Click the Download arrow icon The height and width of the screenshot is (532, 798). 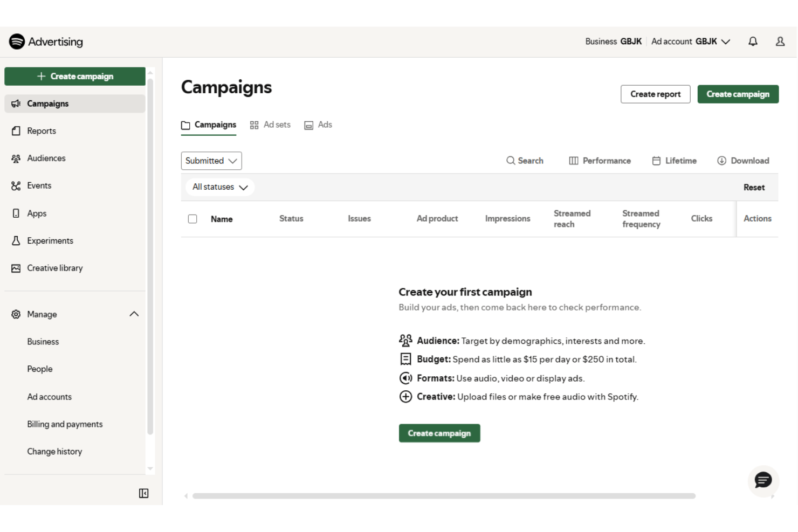tap(721, 161)
